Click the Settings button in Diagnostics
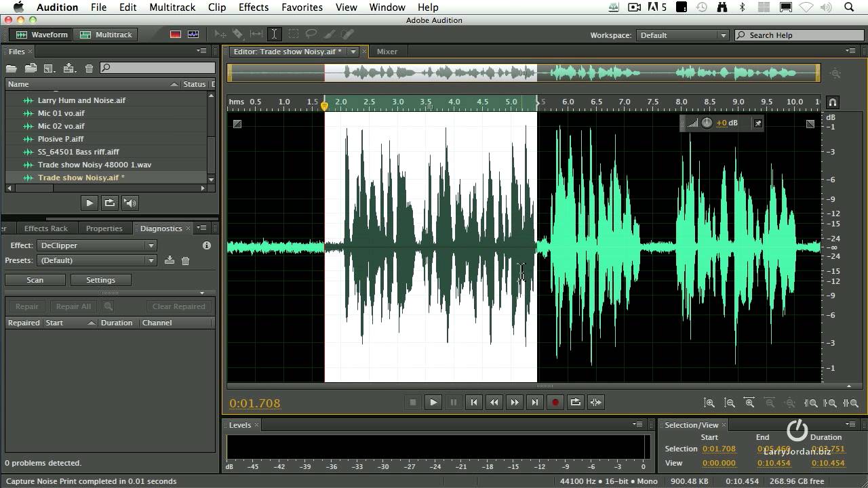The width and height of the screenshot is (868, 488). (100, 280)
